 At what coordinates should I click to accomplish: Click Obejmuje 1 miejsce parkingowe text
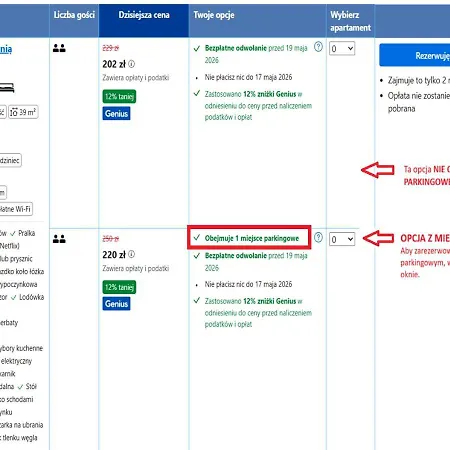[252, 238]
